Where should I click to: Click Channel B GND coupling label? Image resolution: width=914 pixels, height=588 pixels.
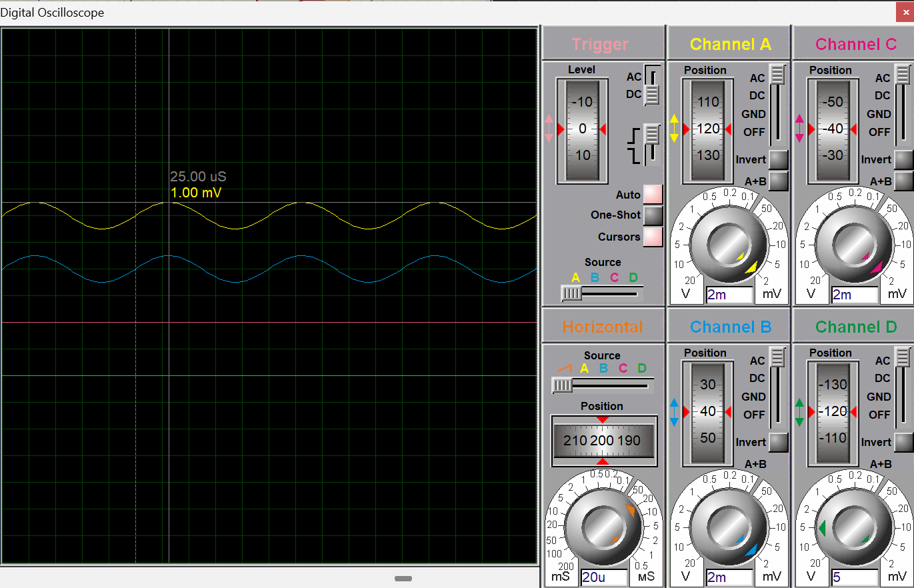coord(753,397)
